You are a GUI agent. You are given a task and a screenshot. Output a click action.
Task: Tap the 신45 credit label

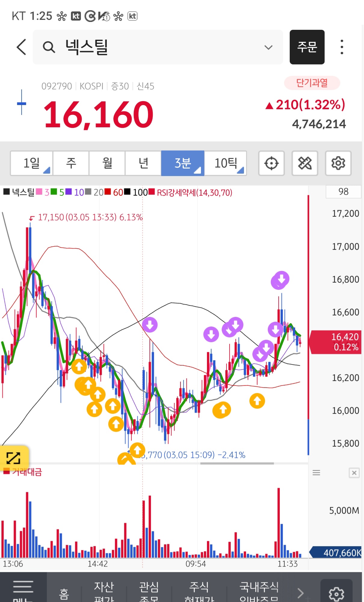(x=145, y=86)
